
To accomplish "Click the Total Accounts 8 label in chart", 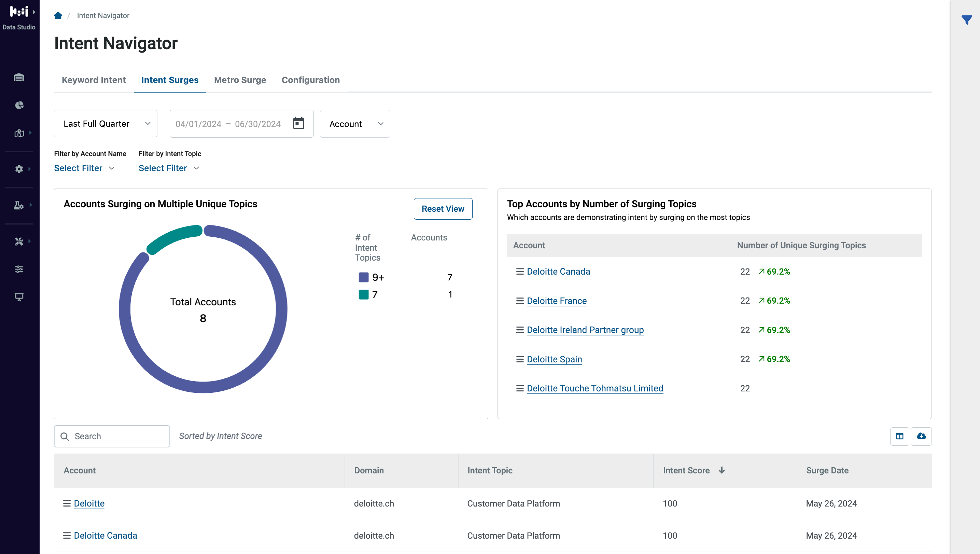I will pos(203,310).
